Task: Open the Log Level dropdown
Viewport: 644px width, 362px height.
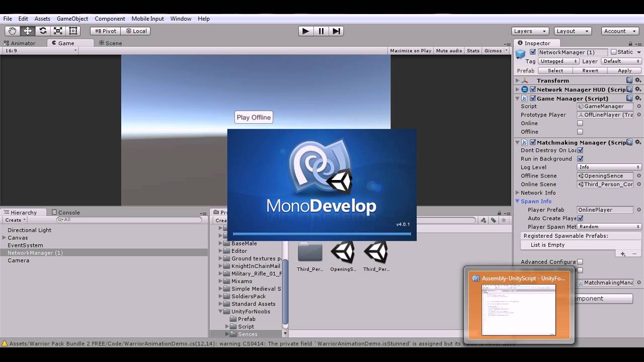Action: 609,167
